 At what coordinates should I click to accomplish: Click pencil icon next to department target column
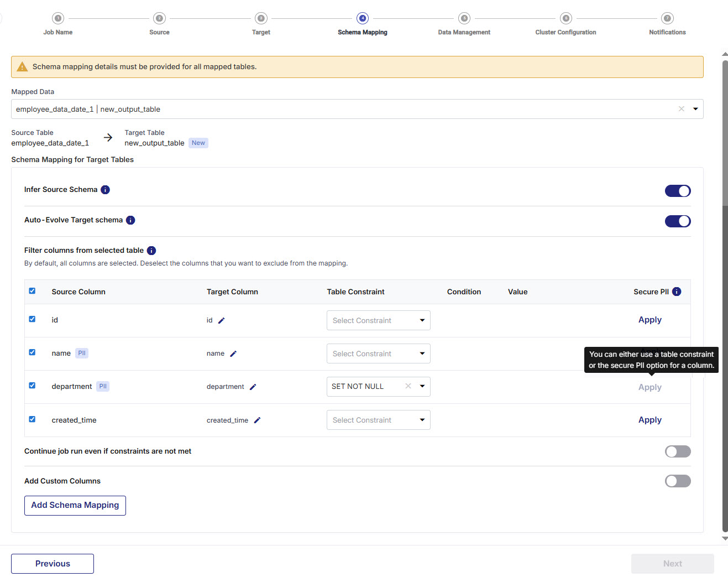click(253, 387)
